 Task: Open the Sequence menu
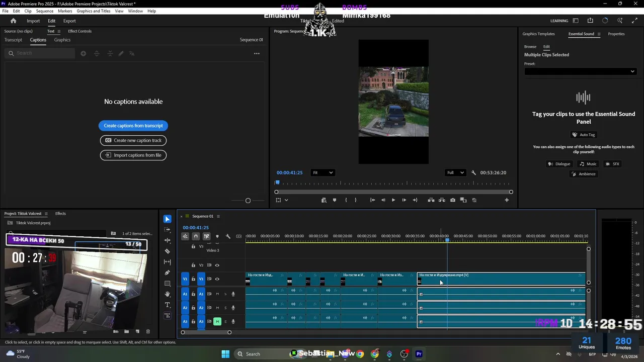(45, 11)
